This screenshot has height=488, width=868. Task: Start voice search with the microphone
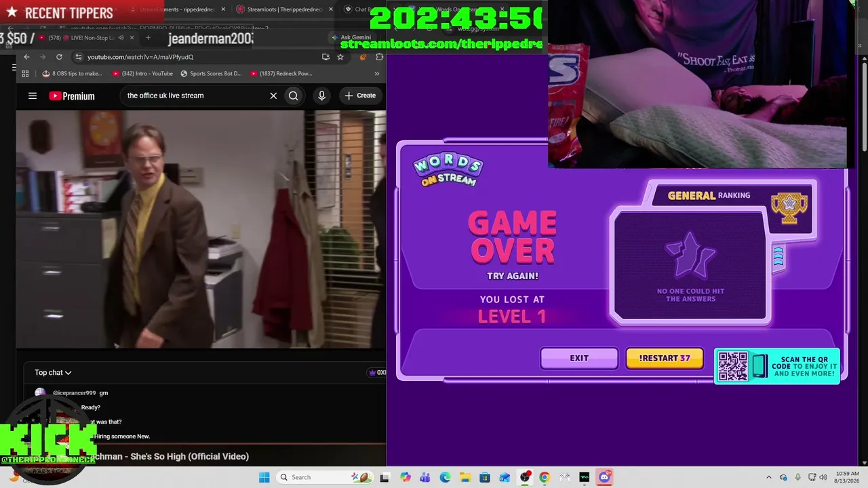(x=321, y=96)
